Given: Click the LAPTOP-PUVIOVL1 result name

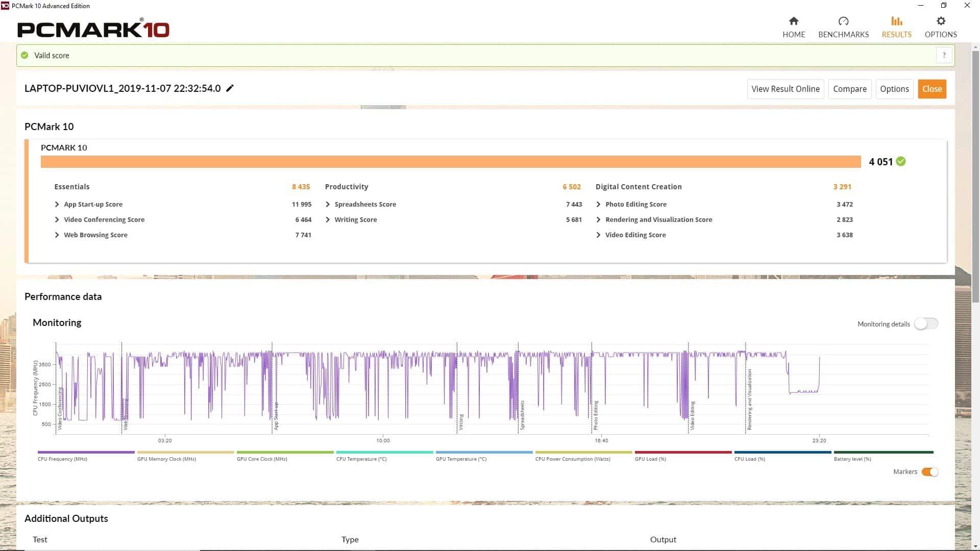Looking at the screenshot, I should point(122,88).
